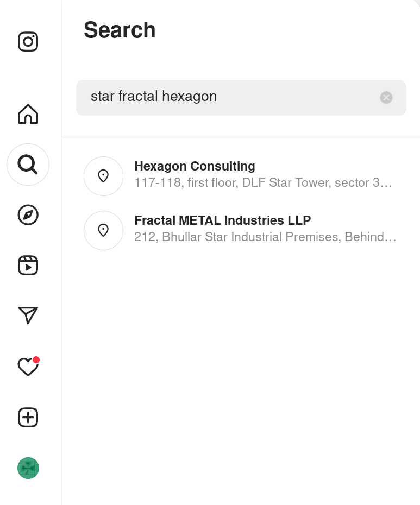The image size is (420, 505).
Task: Open Notifications heart icon
Action: [x=28, y=367]
